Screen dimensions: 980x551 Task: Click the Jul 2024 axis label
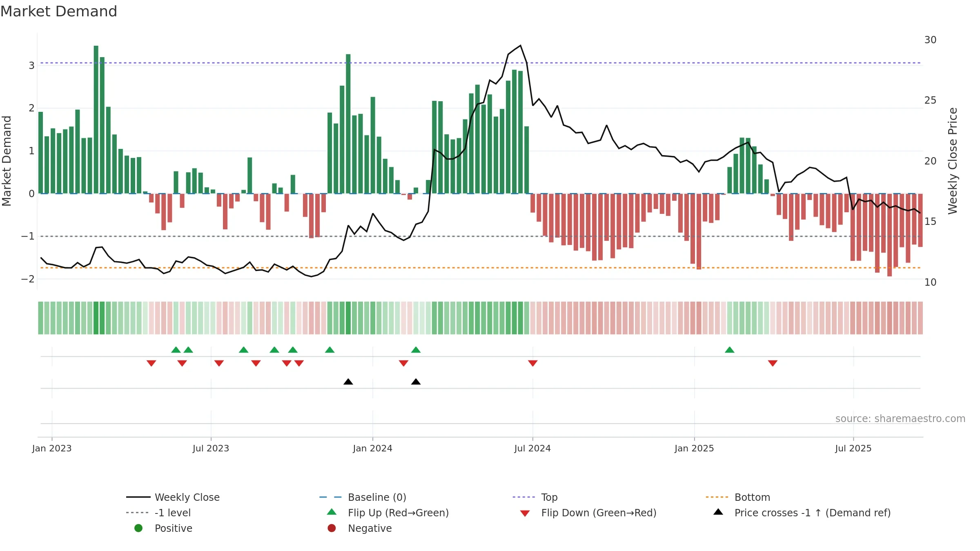pyautogui.click(x=532, y=449)
